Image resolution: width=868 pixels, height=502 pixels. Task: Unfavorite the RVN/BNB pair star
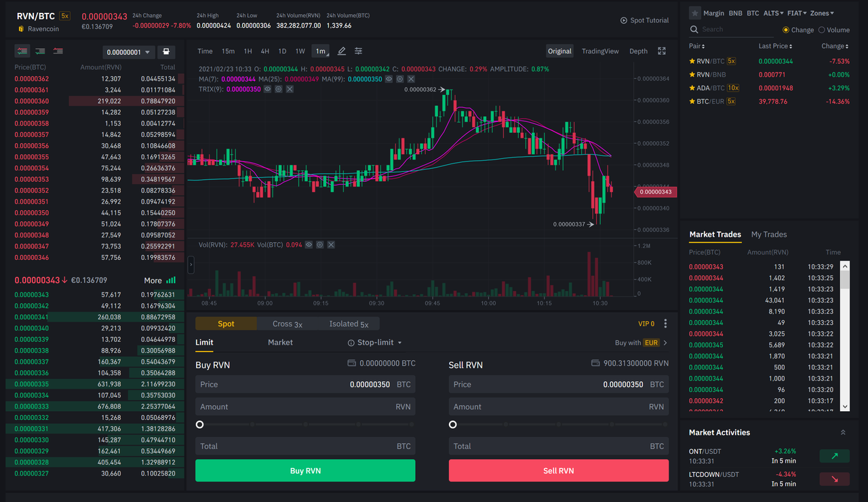tap(692, 75)
